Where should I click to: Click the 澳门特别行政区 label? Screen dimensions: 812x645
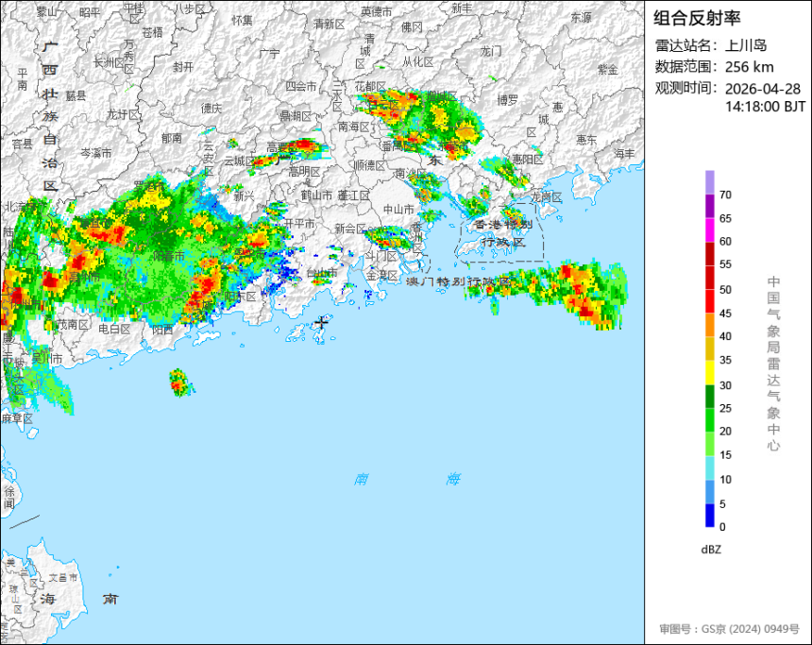pos(458,281)
